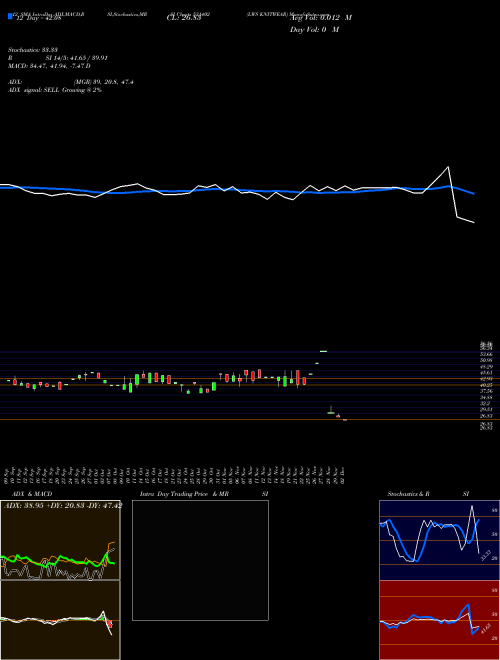Click the 29.51 price axis label
Viewport: 500px width, 660px height.
[x=487, y=409]
